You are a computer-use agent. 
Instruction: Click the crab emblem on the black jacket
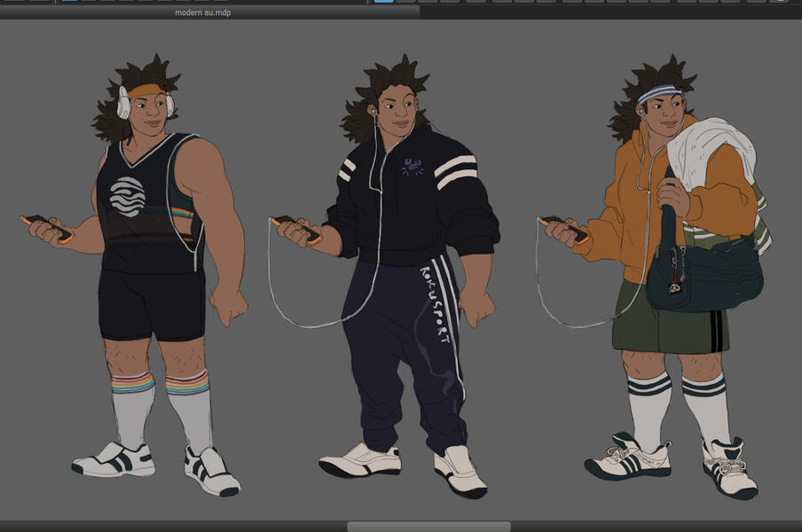tap(411, 166)
